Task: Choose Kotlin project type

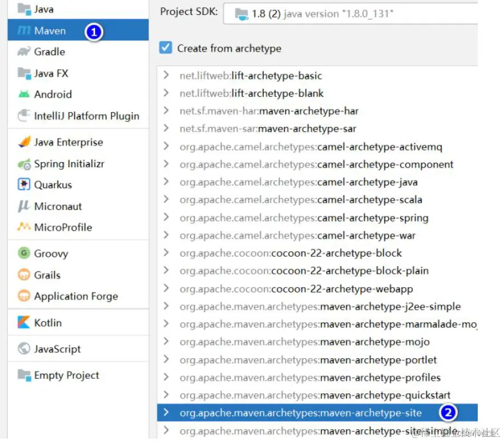Action: click(78, 322)
